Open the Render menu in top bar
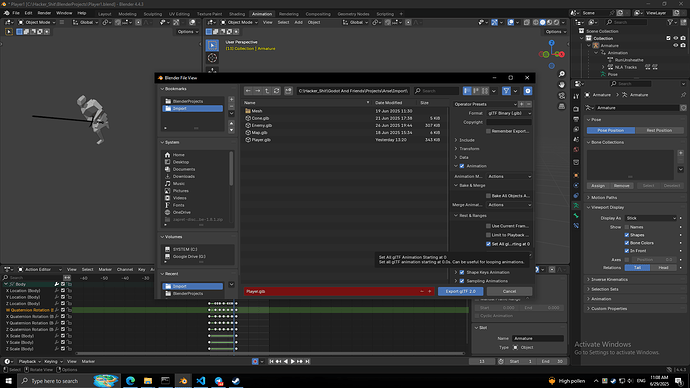This screenshot has width=690, height=388. pos(44,13)
